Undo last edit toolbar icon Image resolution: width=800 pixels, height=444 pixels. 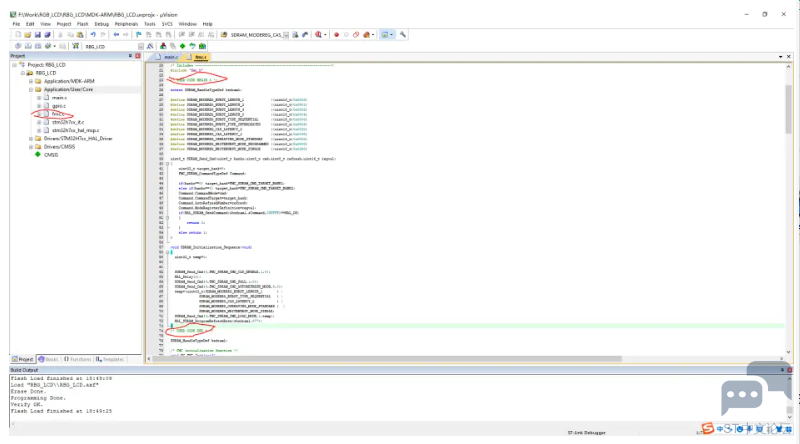point(93,35)
